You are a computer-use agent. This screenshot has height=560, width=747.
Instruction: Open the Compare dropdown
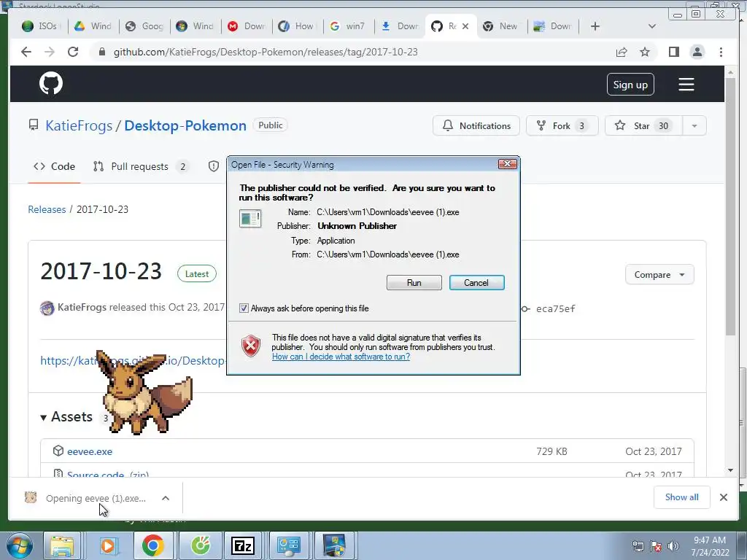pos(659,275)
